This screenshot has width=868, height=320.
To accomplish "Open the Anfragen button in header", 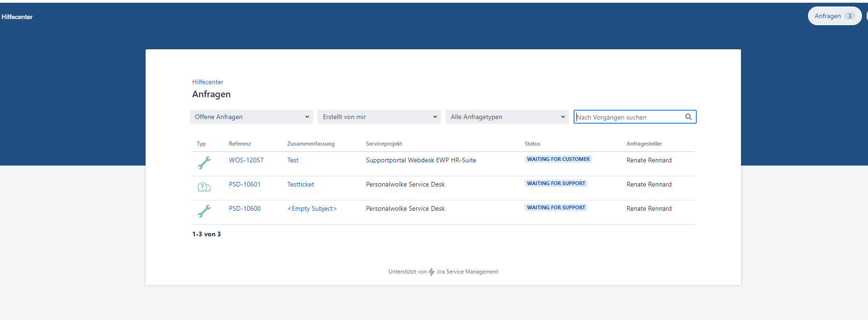I will 828,16.
